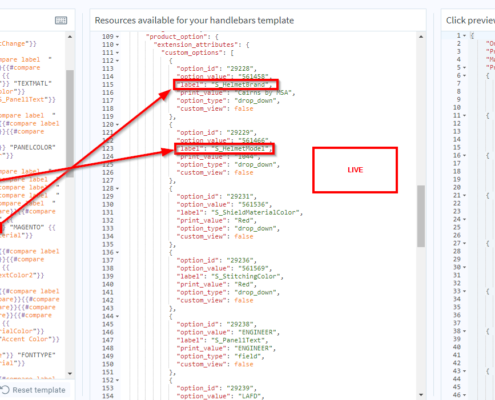Image resolution: width=495 pixels, height=400 pixels.
Task: Collapse preview fold arrow at line 16
Action: 464,156
